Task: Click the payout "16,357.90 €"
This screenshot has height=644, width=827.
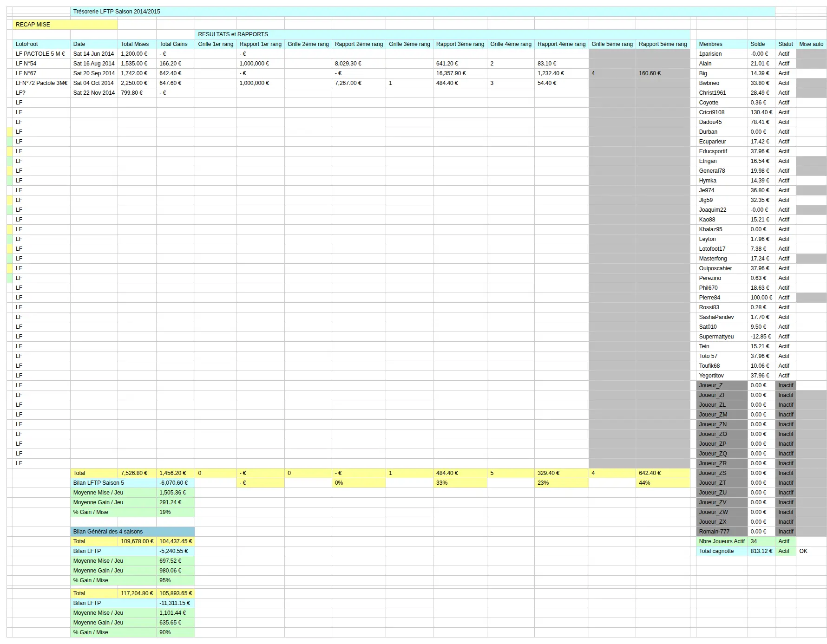Action: point(460,73)
